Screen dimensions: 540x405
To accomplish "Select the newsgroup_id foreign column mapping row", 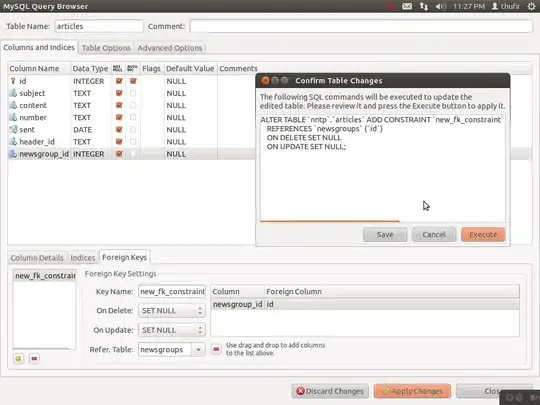I will tap(365, 304).
